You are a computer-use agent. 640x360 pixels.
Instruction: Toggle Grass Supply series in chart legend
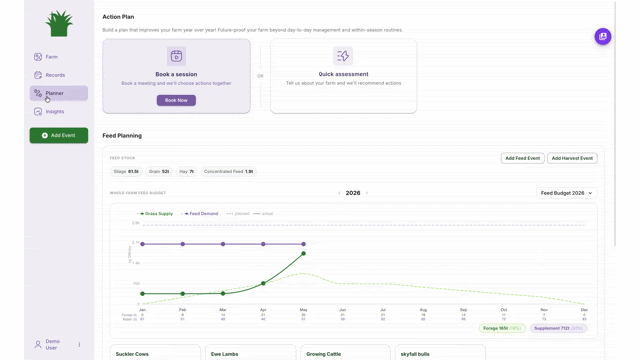click(155, 213)
